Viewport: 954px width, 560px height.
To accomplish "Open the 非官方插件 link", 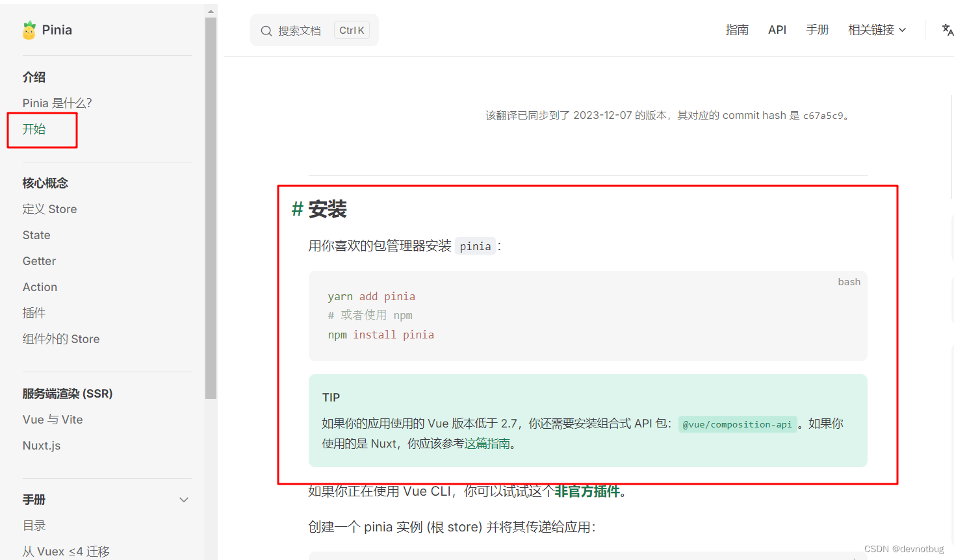I will tap(587, 491).
